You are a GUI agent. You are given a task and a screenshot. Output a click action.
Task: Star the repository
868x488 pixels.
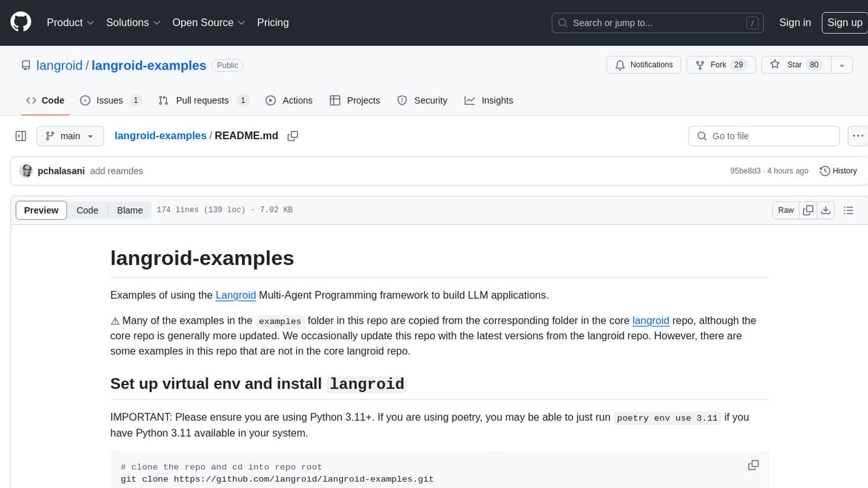click(x=796, y=65)
